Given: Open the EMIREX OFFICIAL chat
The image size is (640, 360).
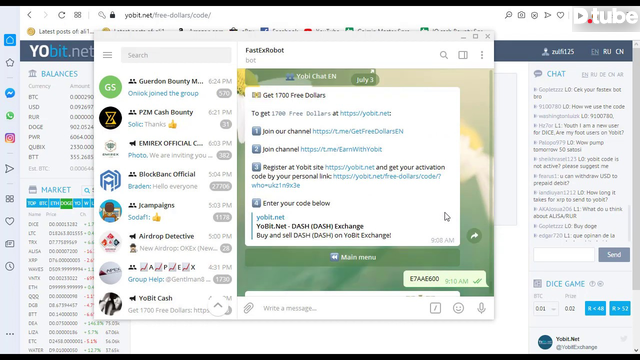Looking at the screenshot, I should coord(165,149).
